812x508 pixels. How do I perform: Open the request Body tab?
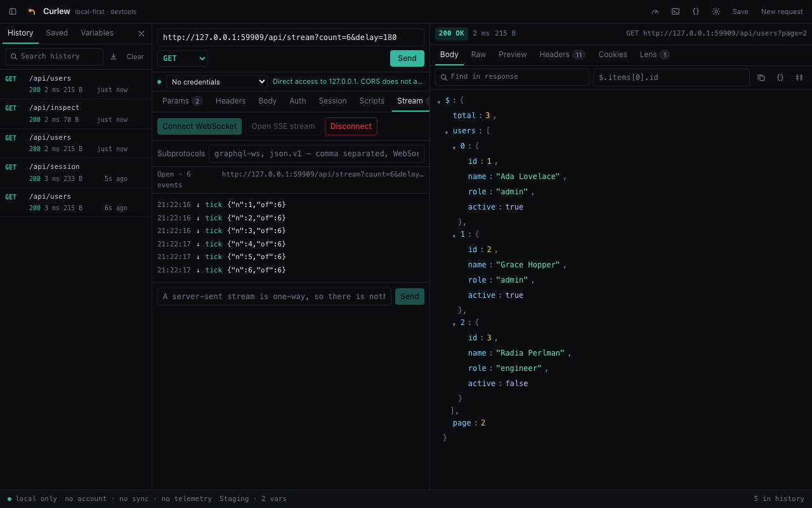pyautogui.click(x=268, y=101)
